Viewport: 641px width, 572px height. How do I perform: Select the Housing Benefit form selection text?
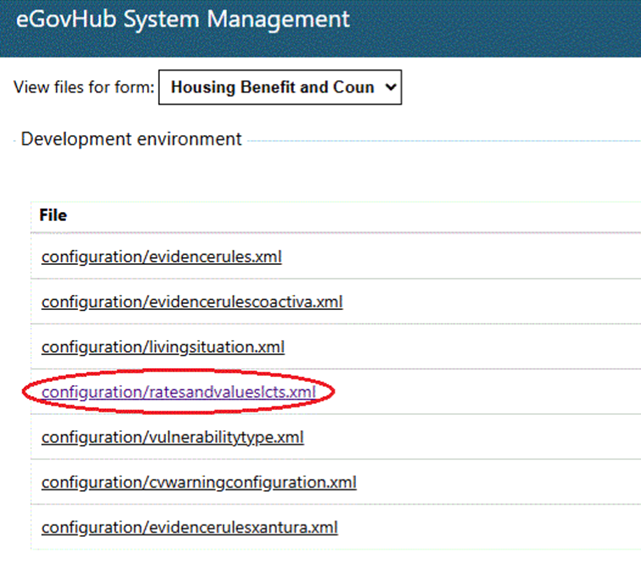coord(272,87)
